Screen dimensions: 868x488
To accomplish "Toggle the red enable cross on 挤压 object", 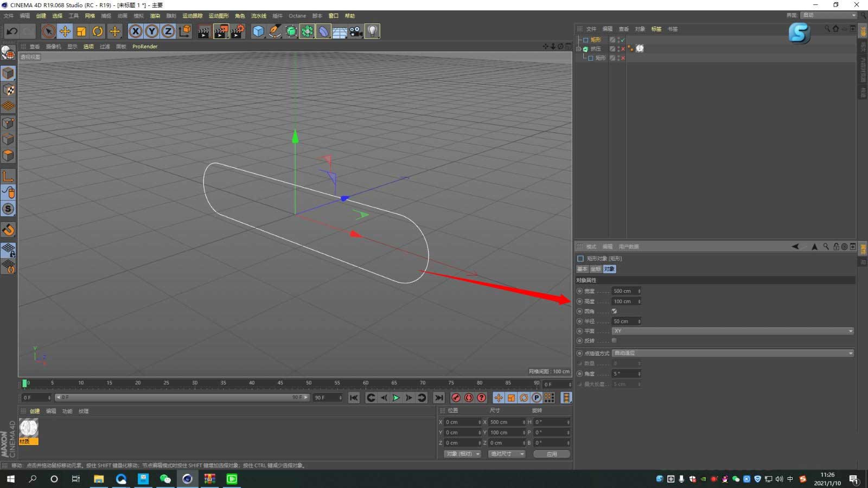I will click(622, 49).
